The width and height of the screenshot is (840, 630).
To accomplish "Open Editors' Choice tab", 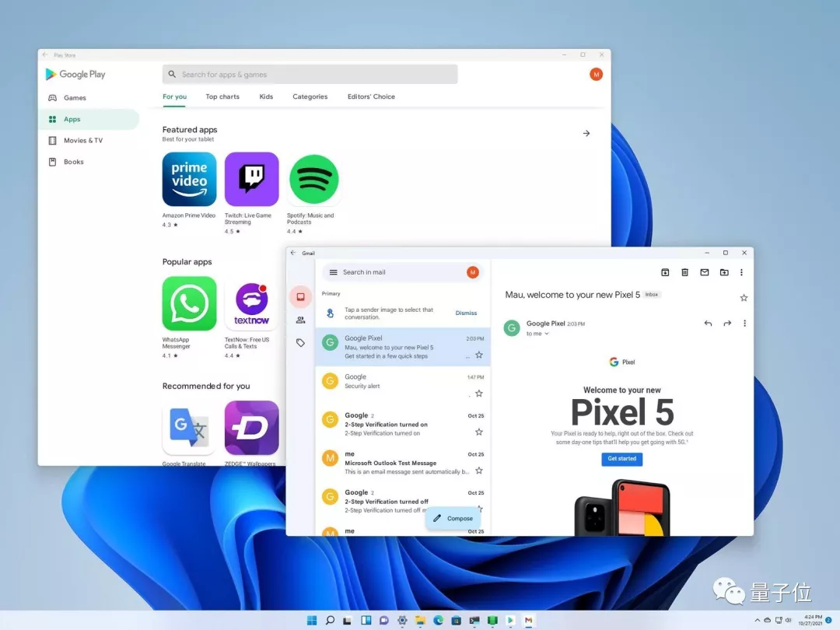I will tap(371, 96).
